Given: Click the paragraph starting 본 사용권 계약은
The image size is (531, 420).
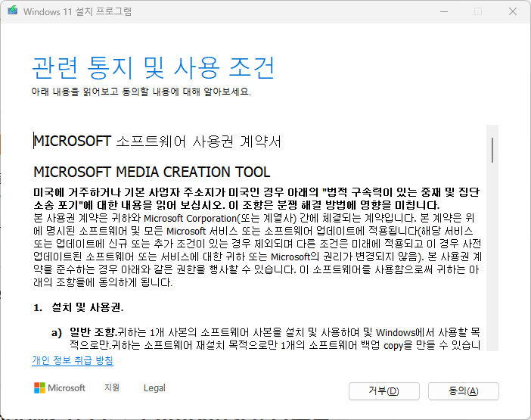Looking at the screenshot, I should [x=257, y=250].
